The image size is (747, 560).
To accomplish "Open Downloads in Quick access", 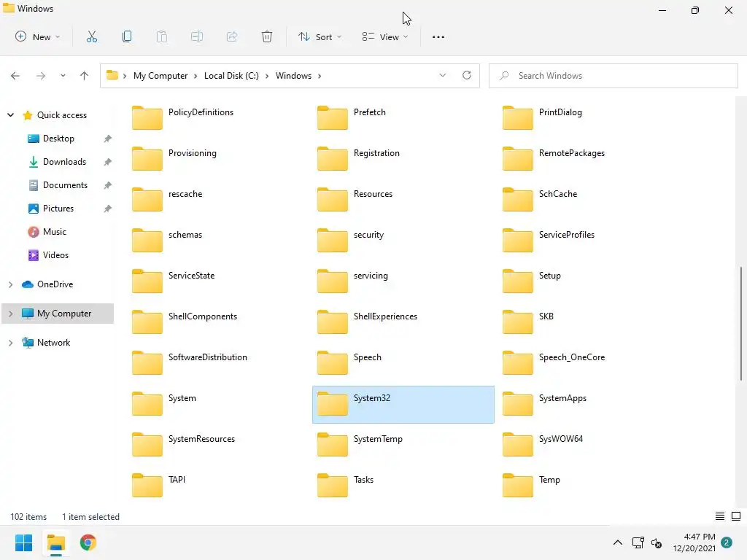I will pyautogui.click(x=64, y=161).
